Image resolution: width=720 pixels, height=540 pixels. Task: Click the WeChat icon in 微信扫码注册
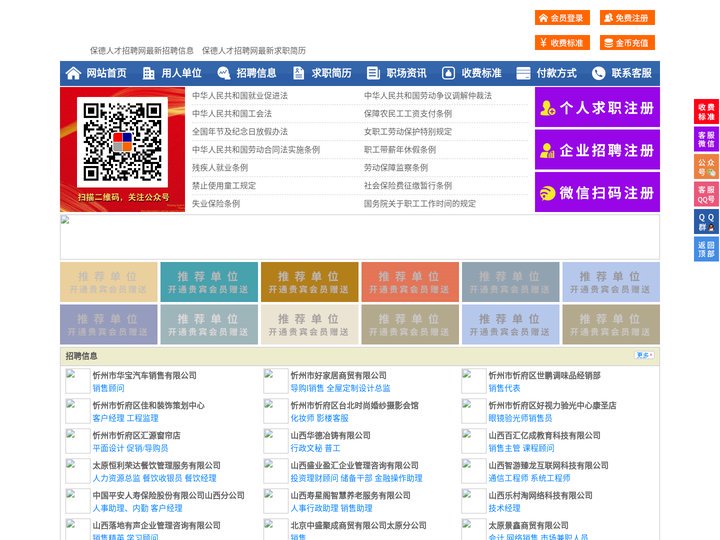(547, 193)
